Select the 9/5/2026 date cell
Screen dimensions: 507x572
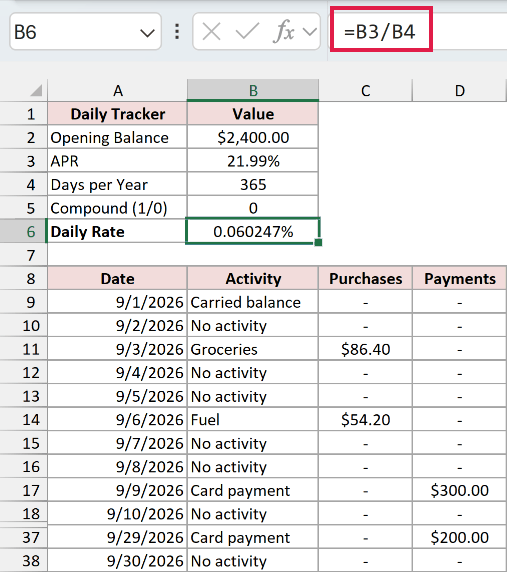[x=117, y=396]
